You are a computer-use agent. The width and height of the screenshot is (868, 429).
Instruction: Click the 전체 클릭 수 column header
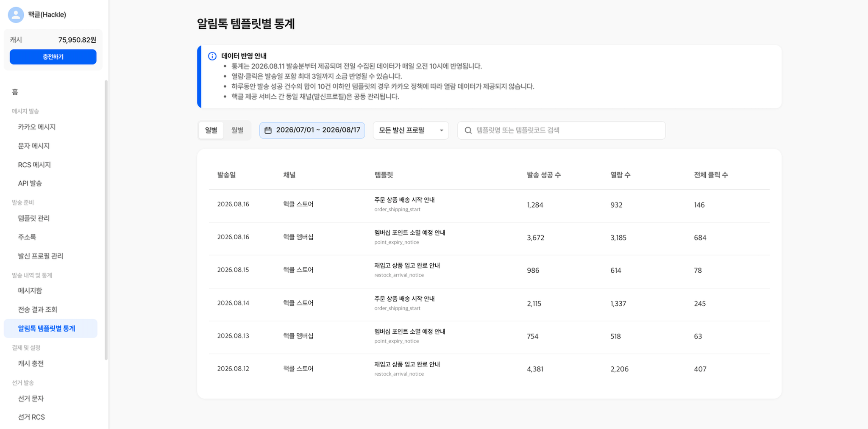click(711, 175)
